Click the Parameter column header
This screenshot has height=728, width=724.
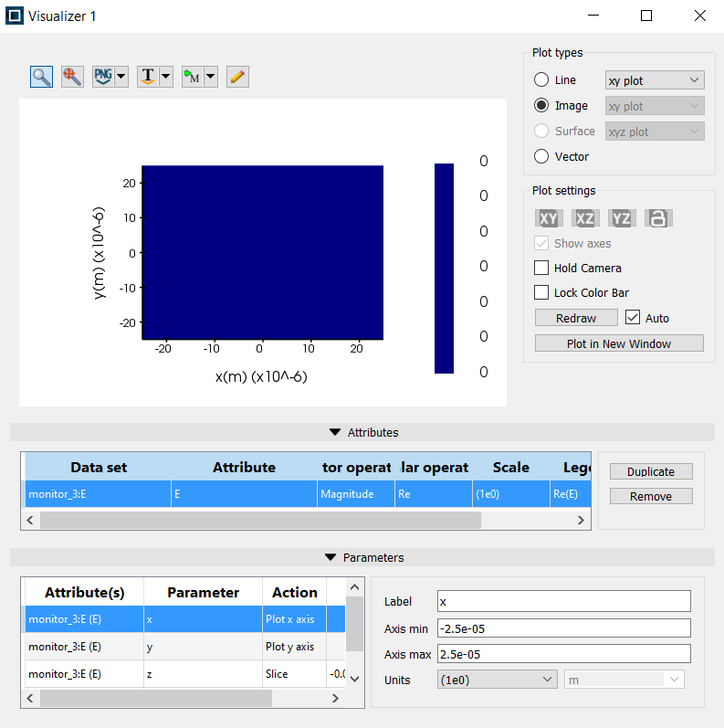[203, 593]
